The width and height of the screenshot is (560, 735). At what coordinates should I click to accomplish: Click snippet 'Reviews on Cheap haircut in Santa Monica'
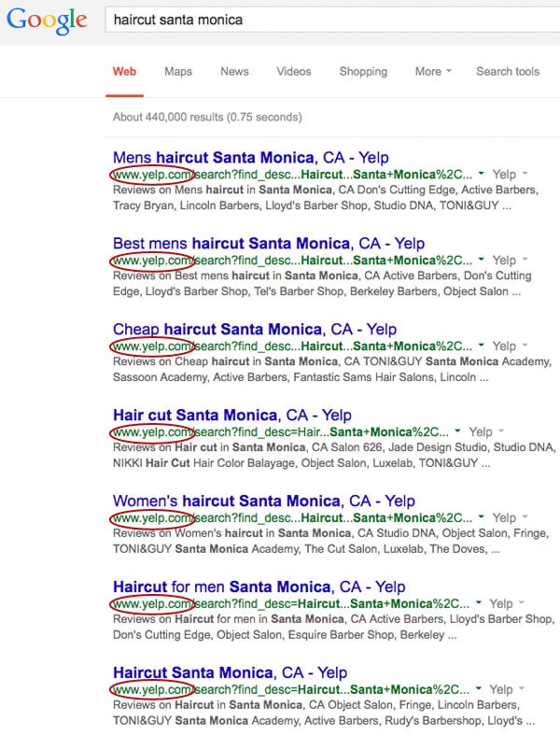332,369
